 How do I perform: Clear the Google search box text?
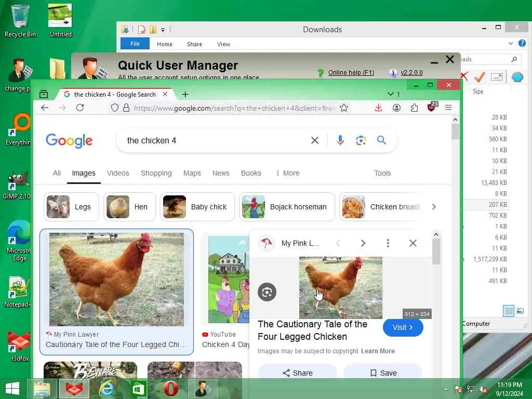click(x=314, y=140)
